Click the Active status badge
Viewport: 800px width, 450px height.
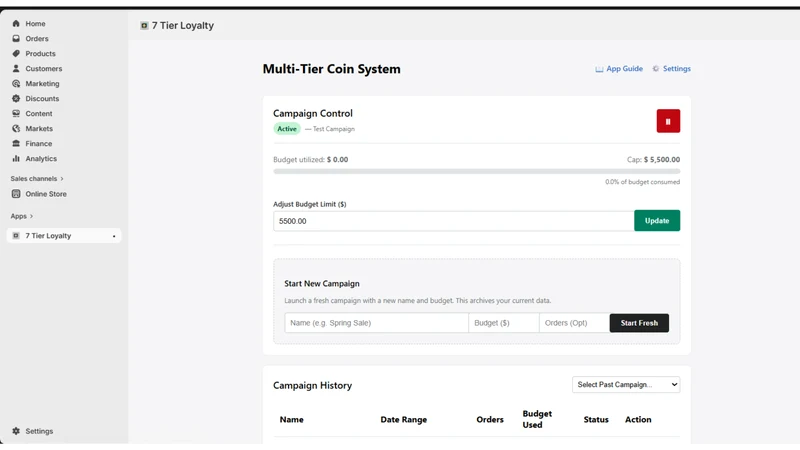tap(287, 129)
